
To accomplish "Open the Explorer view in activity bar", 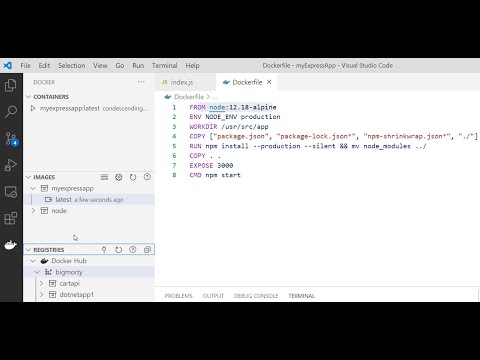I will [11, 85].
